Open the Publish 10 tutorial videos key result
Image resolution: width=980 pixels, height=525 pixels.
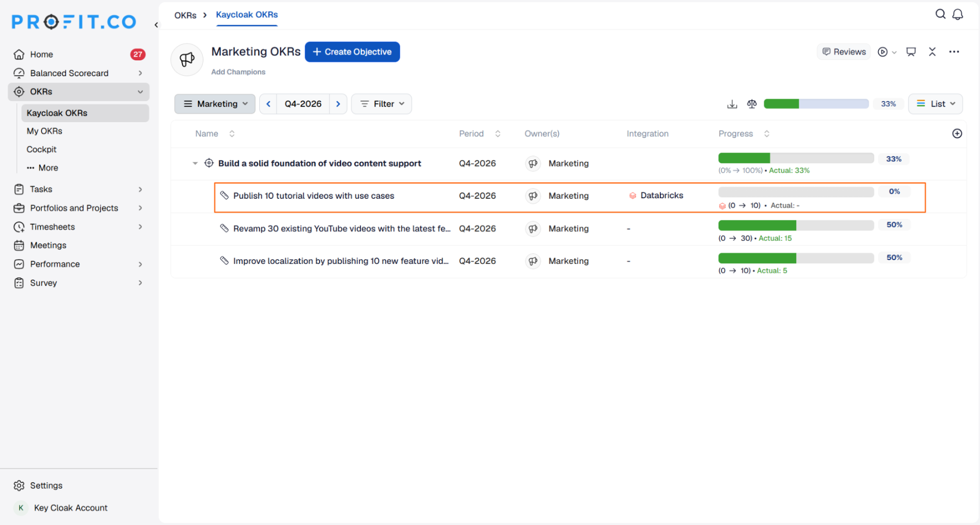pyautogui.click(x=314, y=196)
